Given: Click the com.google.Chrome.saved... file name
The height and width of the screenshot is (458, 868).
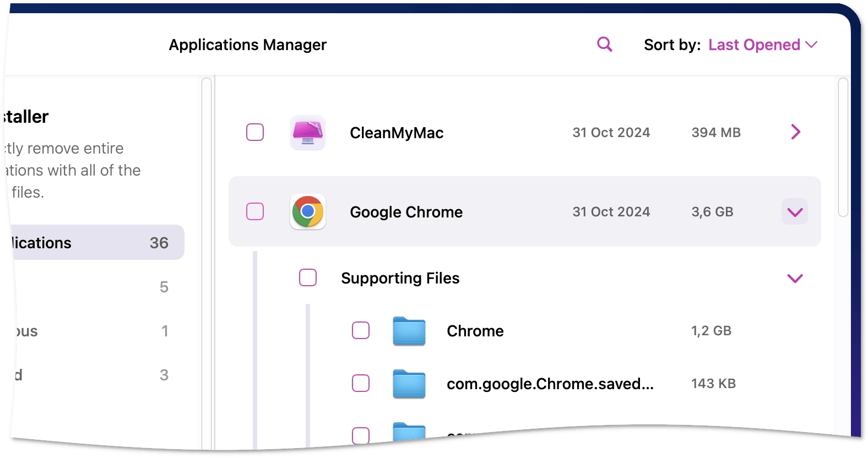Looking at the screenshot, I should pyautogui.click(x=550, y=384).
